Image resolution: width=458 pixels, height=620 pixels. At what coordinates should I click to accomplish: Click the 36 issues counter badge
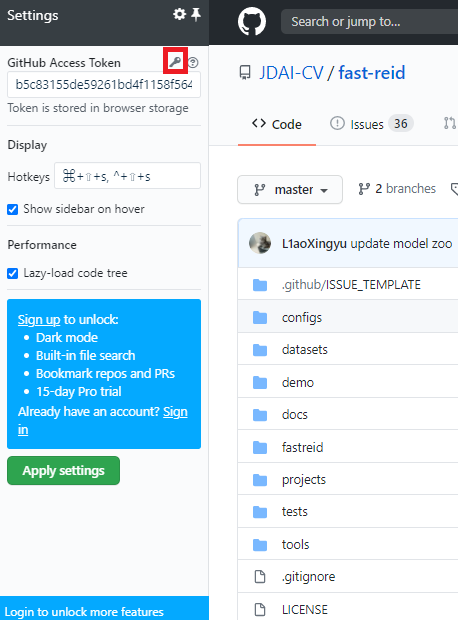click(401, 124)
